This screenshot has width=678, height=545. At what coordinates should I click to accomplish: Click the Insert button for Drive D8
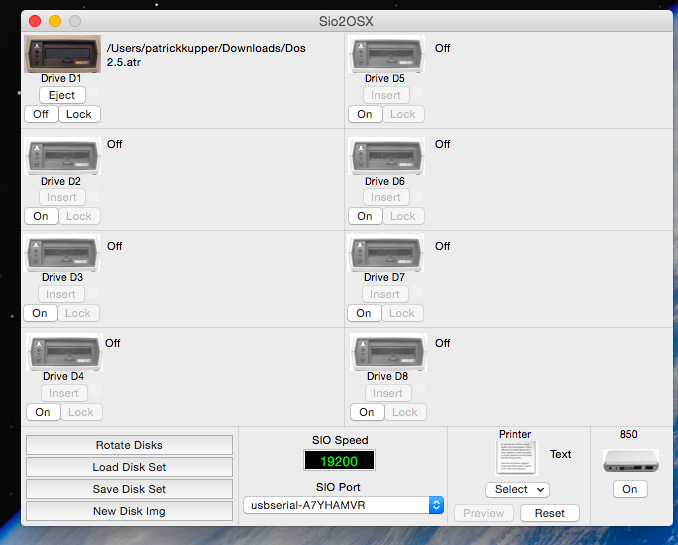[388, 393]
